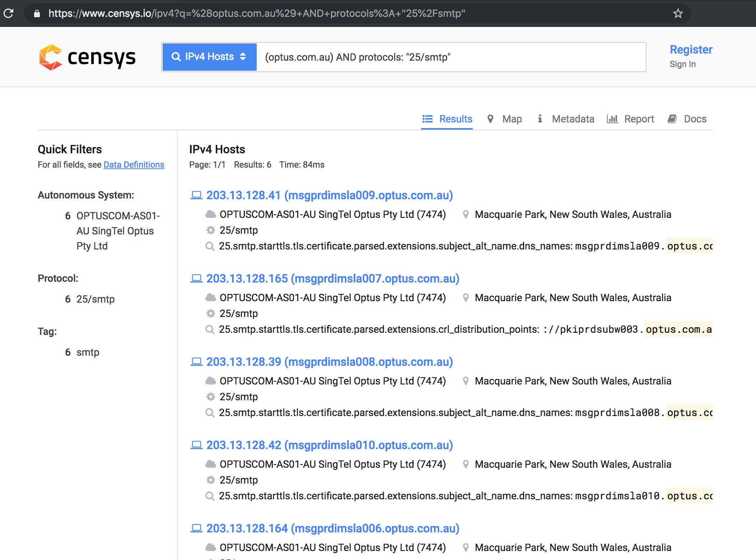Image resolution: width=756 pixels, height=560 pixels.
Task: Bookmark this page with the star icon
Action: pyautogui.click(x=677, y=14)
